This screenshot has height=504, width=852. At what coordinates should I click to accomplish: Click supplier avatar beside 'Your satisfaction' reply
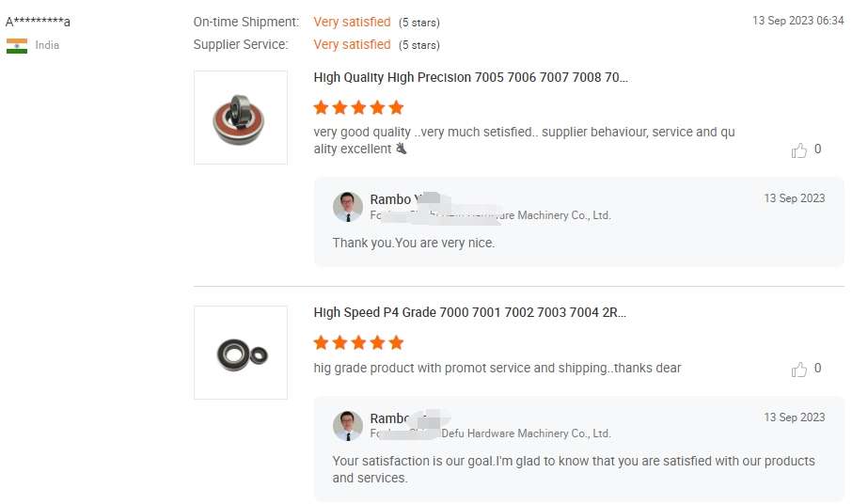[348, 425]
